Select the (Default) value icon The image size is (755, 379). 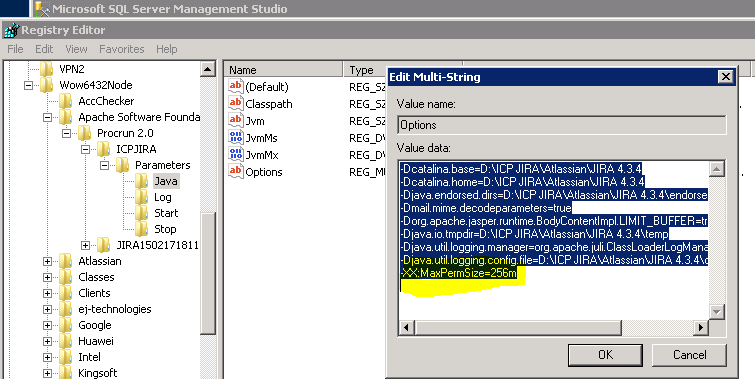pyautogui.click(x=235, y=86)
